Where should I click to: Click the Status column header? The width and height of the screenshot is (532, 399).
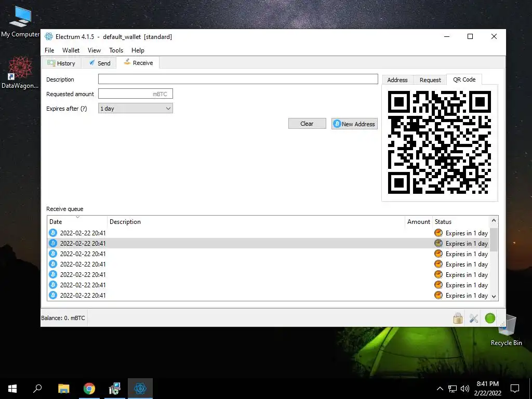[x=461, y=221]
